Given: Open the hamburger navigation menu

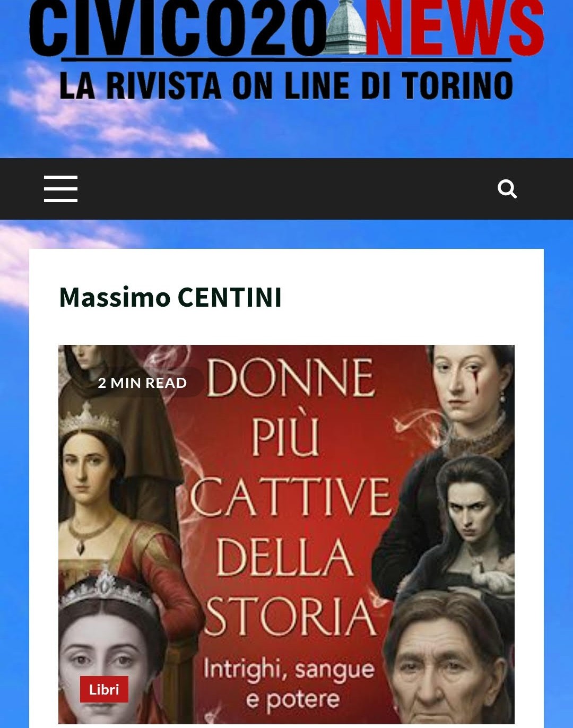Looking at the screenshot, I should [60, 189].
